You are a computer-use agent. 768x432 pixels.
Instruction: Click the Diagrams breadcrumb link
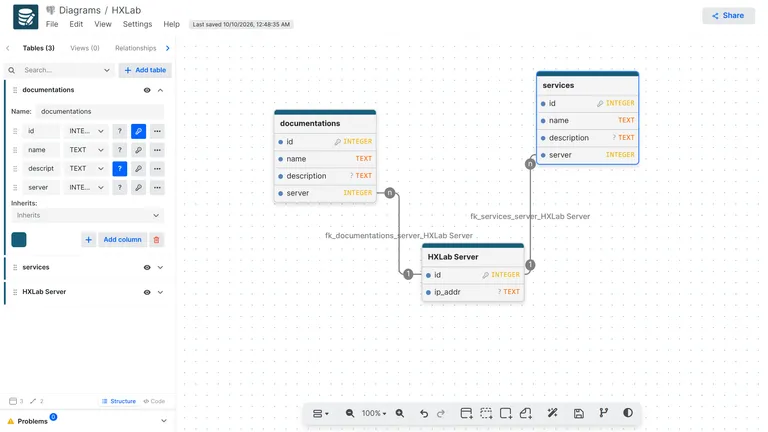pyautogui.click(x=79, y=10)
